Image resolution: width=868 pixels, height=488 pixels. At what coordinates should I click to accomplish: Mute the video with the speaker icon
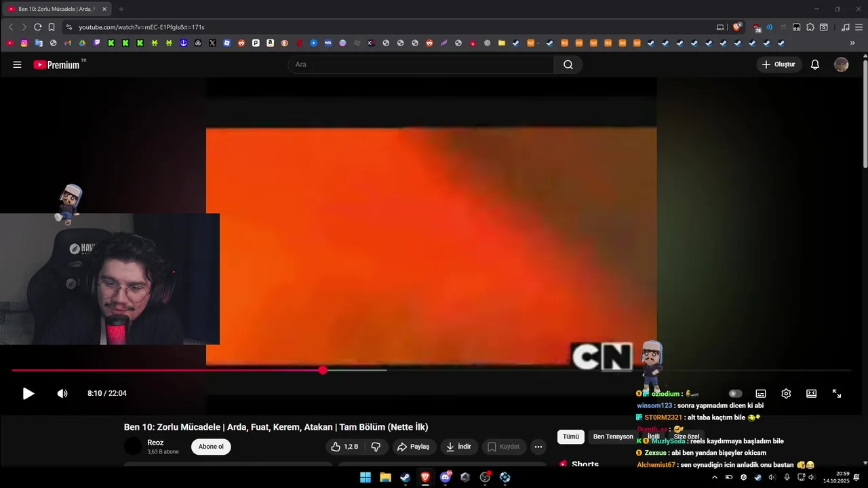[x=62, y=394]
